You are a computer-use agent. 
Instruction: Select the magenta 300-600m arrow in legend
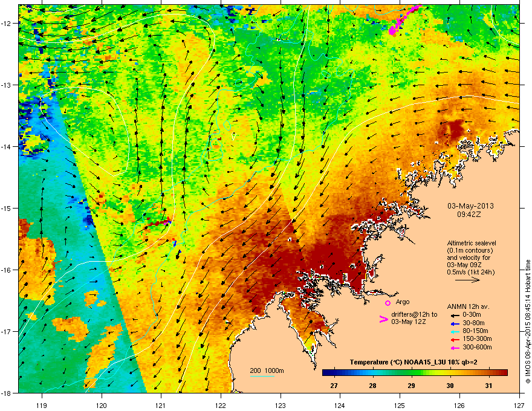tap(455, 348)
